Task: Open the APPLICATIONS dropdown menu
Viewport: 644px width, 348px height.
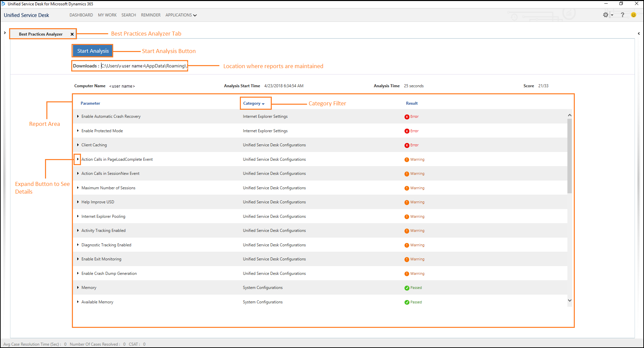Action: pos(181,15)
